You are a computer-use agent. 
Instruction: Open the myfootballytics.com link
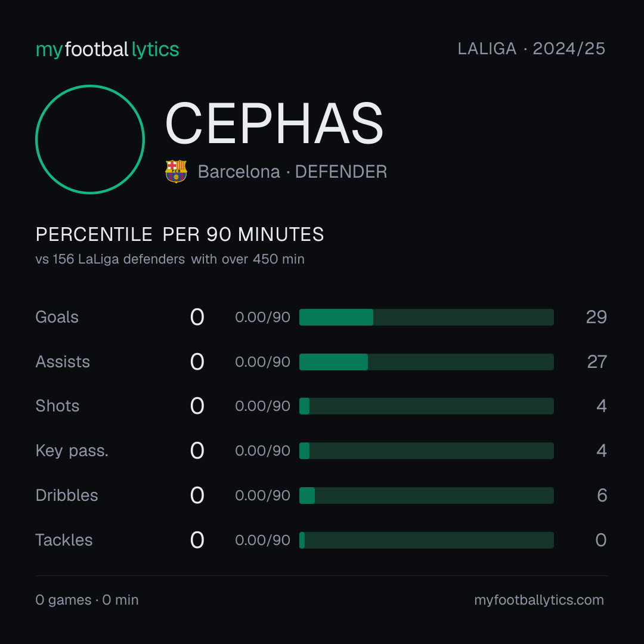[539, 600]
